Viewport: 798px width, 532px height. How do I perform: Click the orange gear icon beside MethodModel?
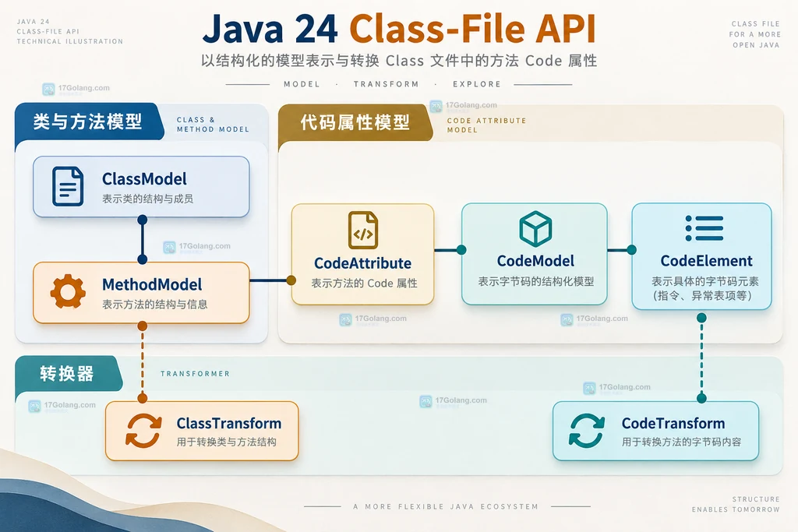68,291
